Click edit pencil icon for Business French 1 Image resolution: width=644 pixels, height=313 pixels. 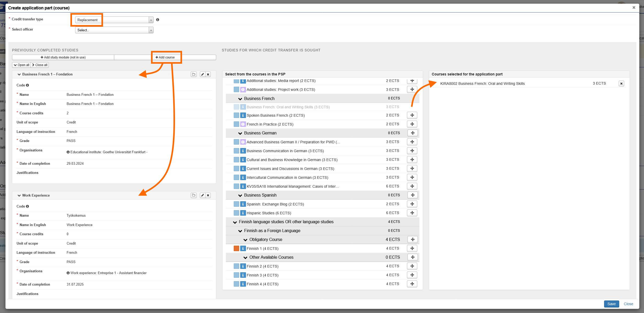point(202,74)
